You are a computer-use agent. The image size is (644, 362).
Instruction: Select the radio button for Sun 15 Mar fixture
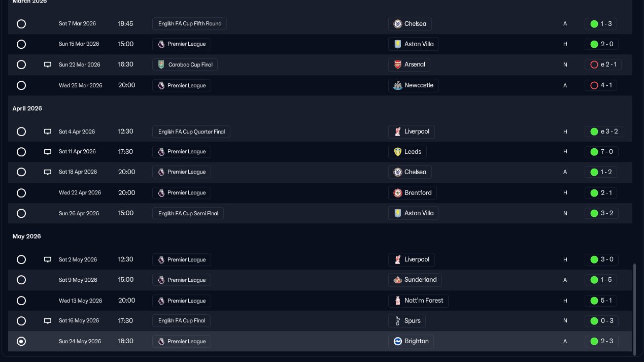pyautogui.click(x=21, y=44)
